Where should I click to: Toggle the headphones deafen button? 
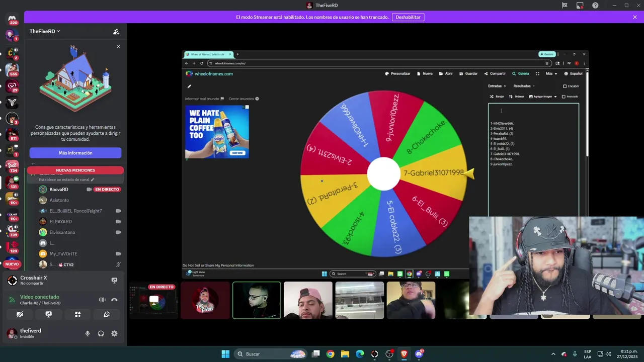(x=101, y=333)
